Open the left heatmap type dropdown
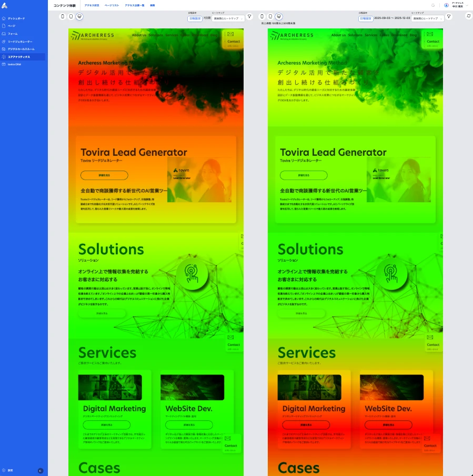 pos(228,18)
